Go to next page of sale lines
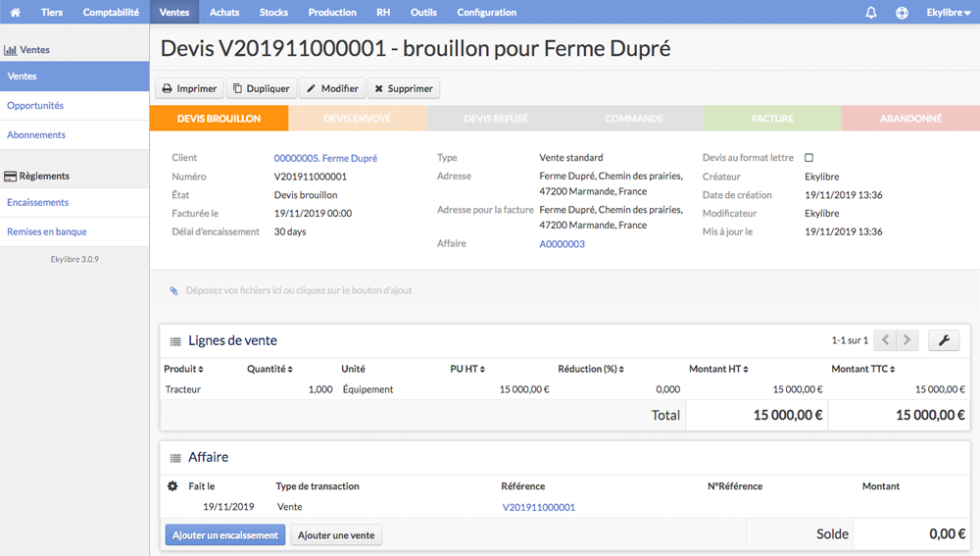Image resolution: width=980 pixels, height=556 pixels. click(907, 340)
